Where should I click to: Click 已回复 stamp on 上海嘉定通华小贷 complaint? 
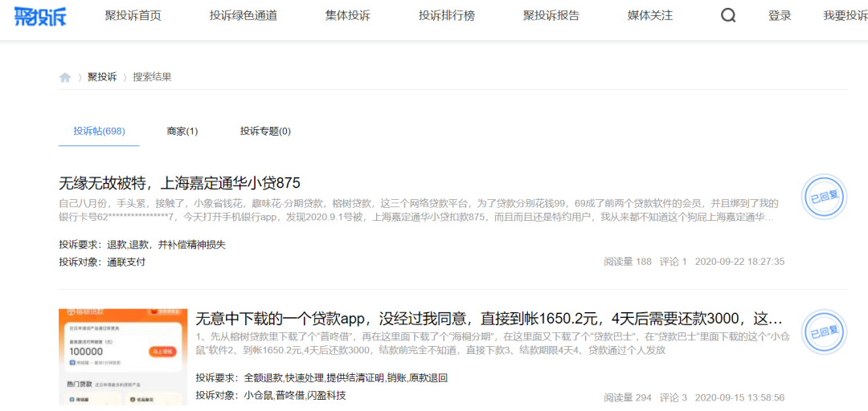point(825,197)
